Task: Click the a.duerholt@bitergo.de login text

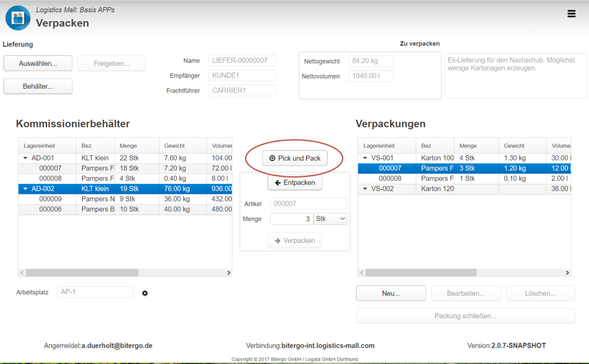Action: 117,346
